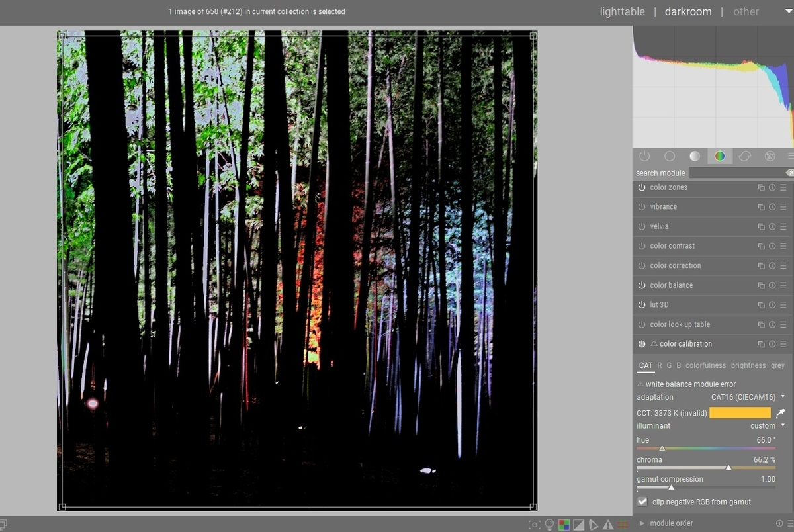Open presets menu for color balance
Screen dimensions: 794x532
click(x=783, y=285)
